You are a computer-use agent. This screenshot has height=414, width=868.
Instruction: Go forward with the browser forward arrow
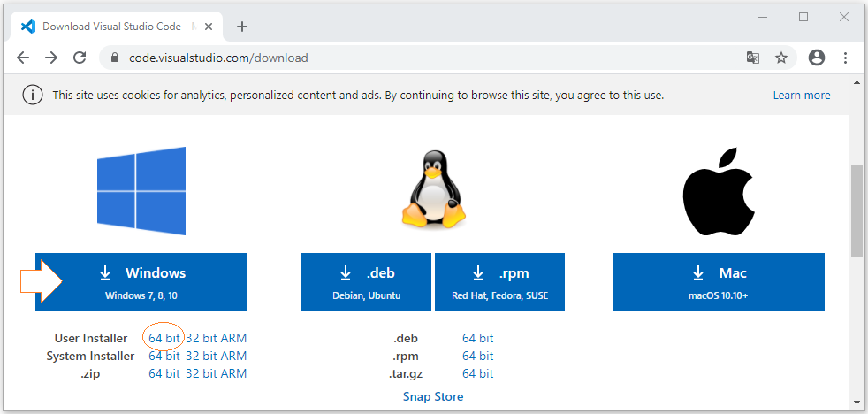51,57
